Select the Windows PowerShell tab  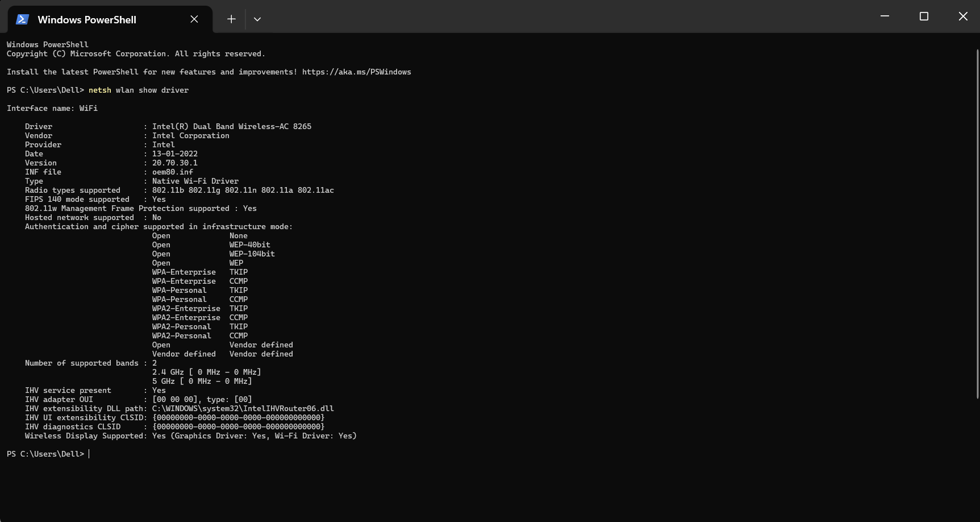(x=110, y=19)
